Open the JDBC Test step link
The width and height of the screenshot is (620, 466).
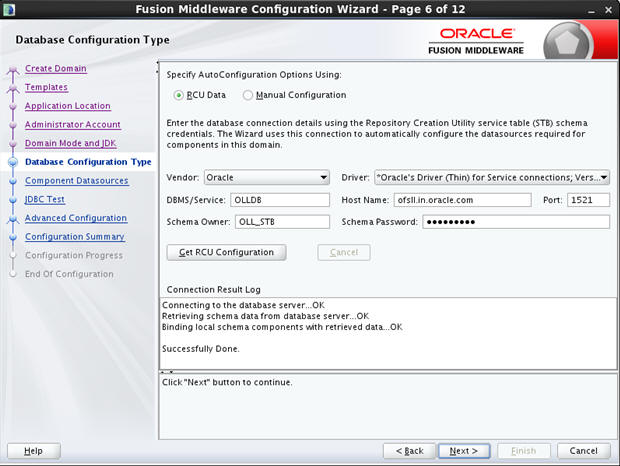coord(45,199)
